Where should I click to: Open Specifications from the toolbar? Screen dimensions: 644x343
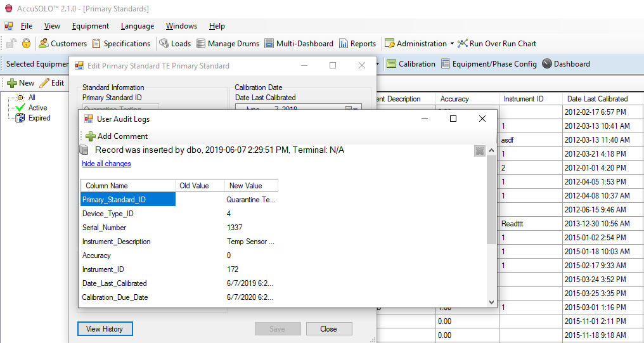[121, 44]
